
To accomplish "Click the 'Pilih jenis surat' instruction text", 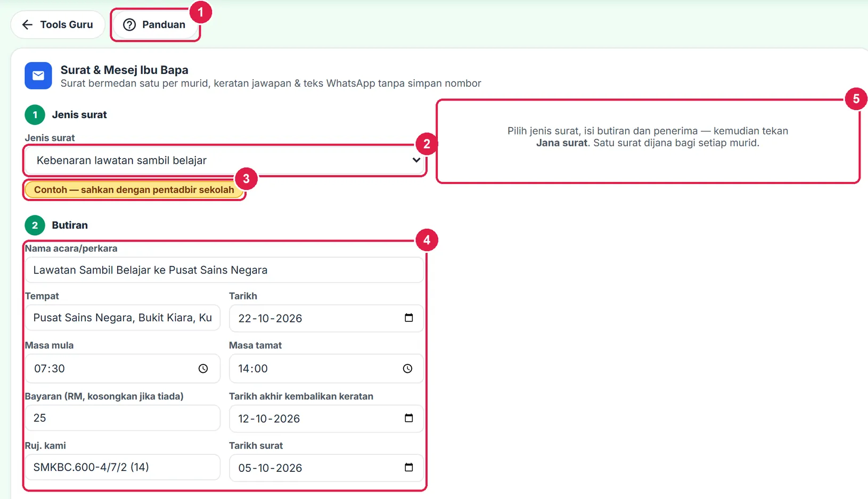I will (x=648, y=137).
